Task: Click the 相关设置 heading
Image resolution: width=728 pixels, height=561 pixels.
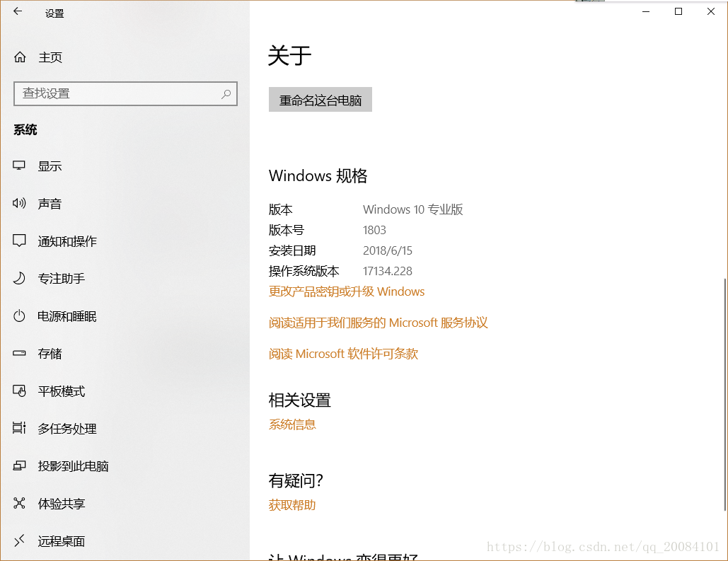Action: point(299,400)
